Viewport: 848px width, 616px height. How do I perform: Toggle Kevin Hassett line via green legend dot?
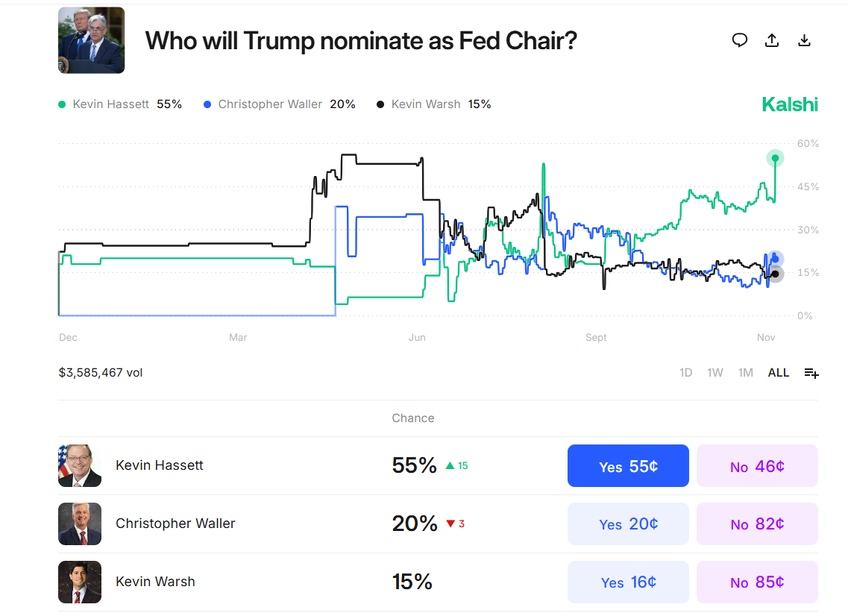pos(62,104)
